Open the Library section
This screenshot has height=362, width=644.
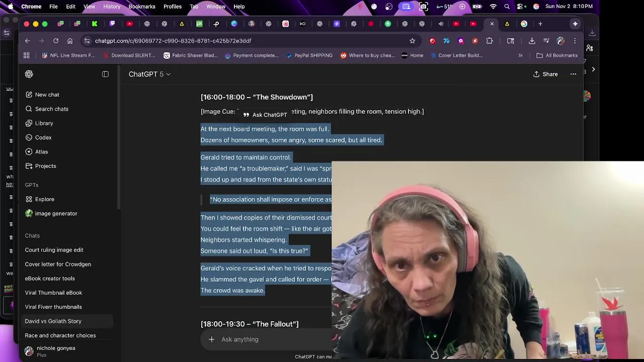44,123
